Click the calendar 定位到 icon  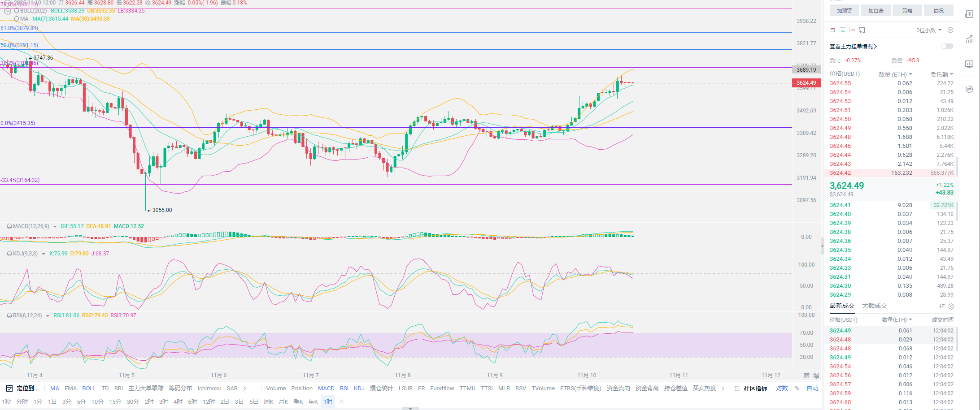point(9,388)
